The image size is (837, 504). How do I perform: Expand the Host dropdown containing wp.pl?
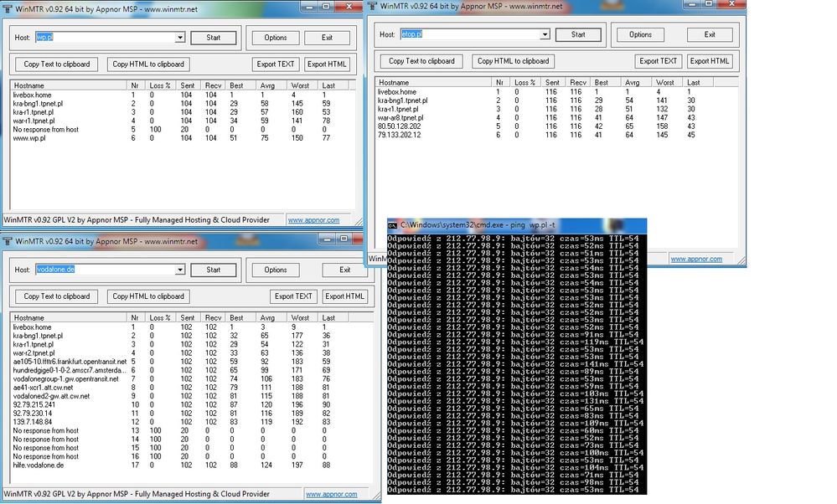[179, 38]
